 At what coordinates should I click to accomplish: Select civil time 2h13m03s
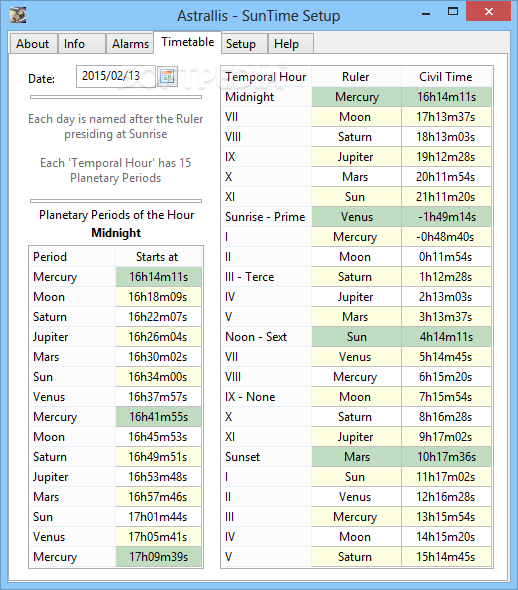[x=447, y=297]
